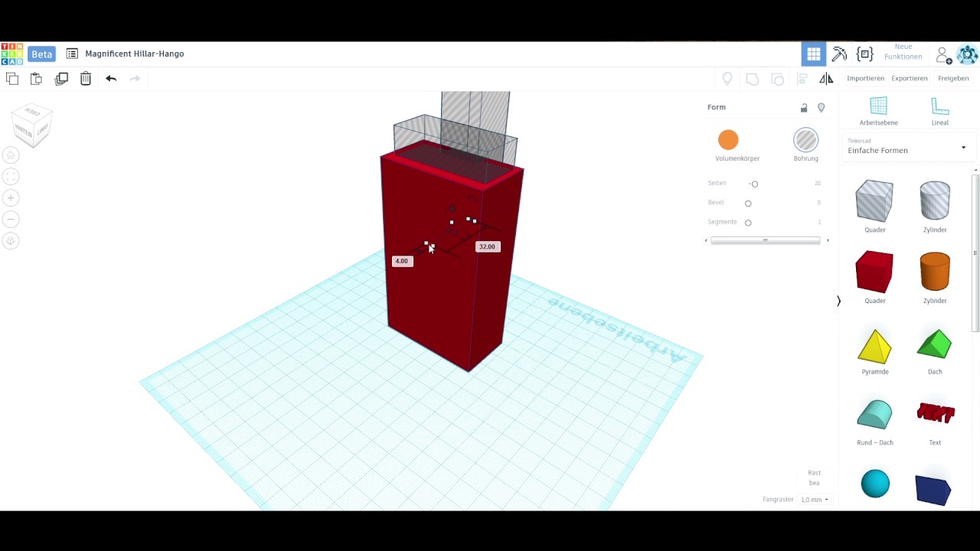
Task: Hide the selected shape via bulb icon
Action: pos(821,108)
